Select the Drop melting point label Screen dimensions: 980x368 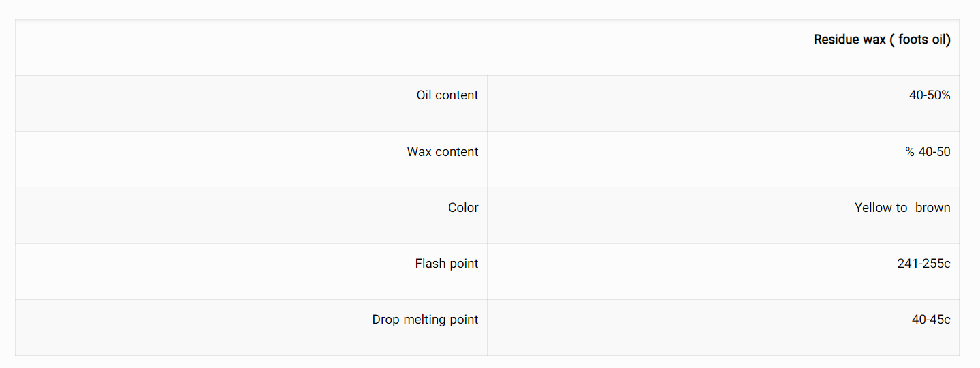point(426,319)
